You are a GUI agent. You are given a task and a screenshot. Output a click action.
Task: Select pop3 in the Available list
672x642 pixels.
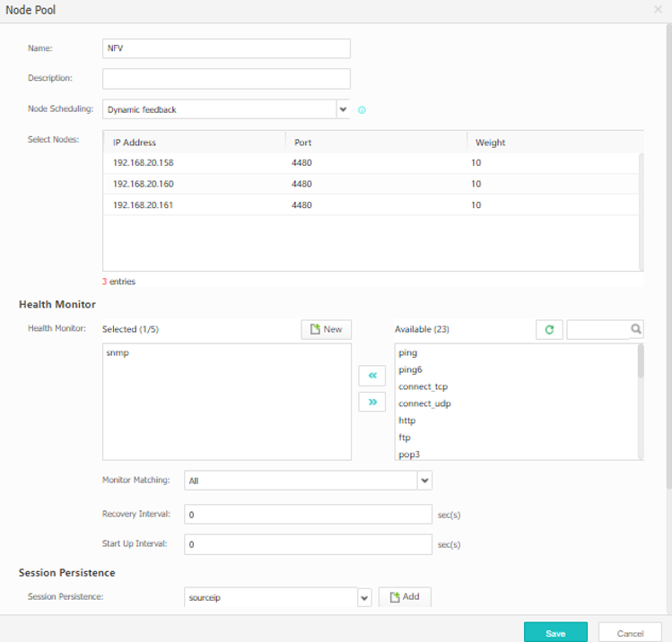[x=409, y=455]
